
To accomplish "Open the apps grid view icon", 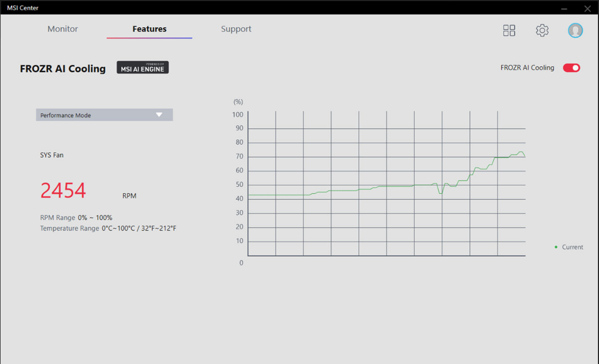I will click(509, 30).
